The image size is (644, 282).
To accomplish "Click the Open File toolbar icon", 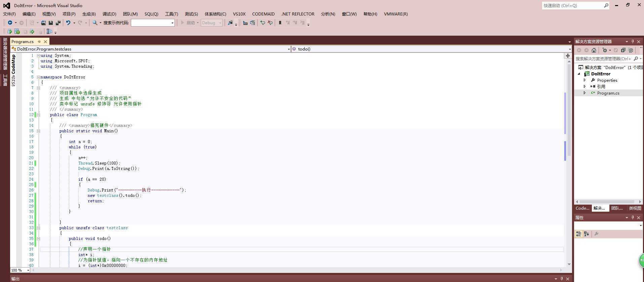I will (43, 23).
